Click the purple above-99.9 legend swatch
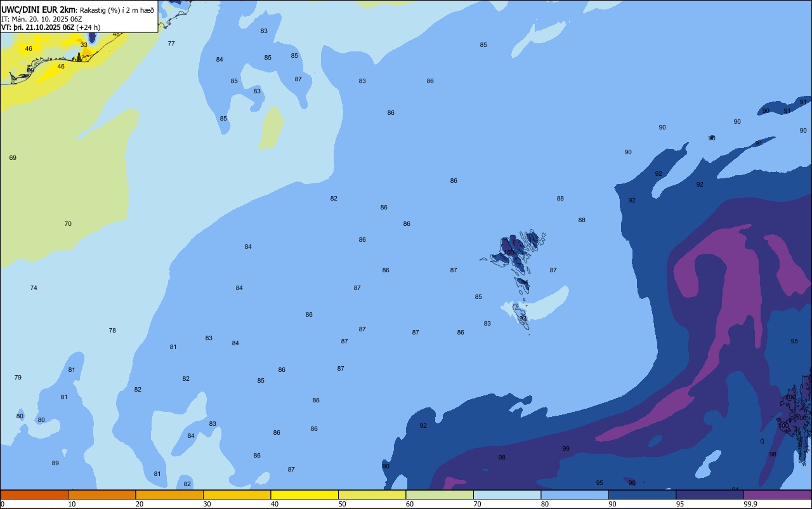812x509 pixels. [x=778, y=494]
